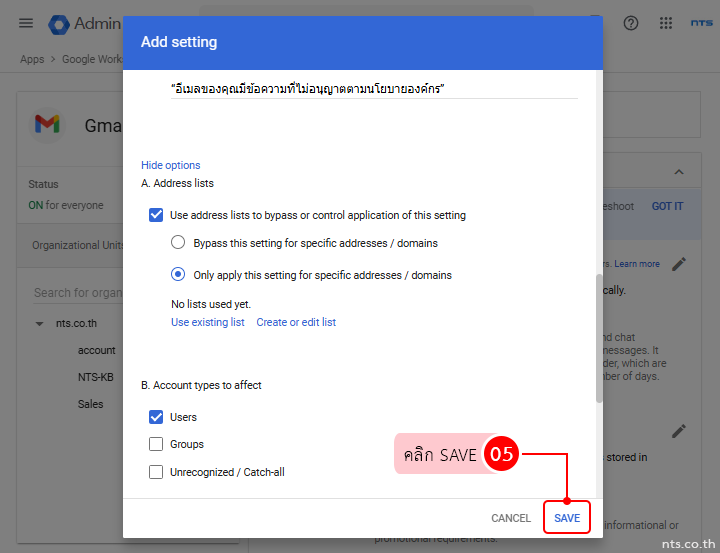Click the Gmail logo icon
The image size is (720, 553).
pyautogui.click(x=47, y=124)
